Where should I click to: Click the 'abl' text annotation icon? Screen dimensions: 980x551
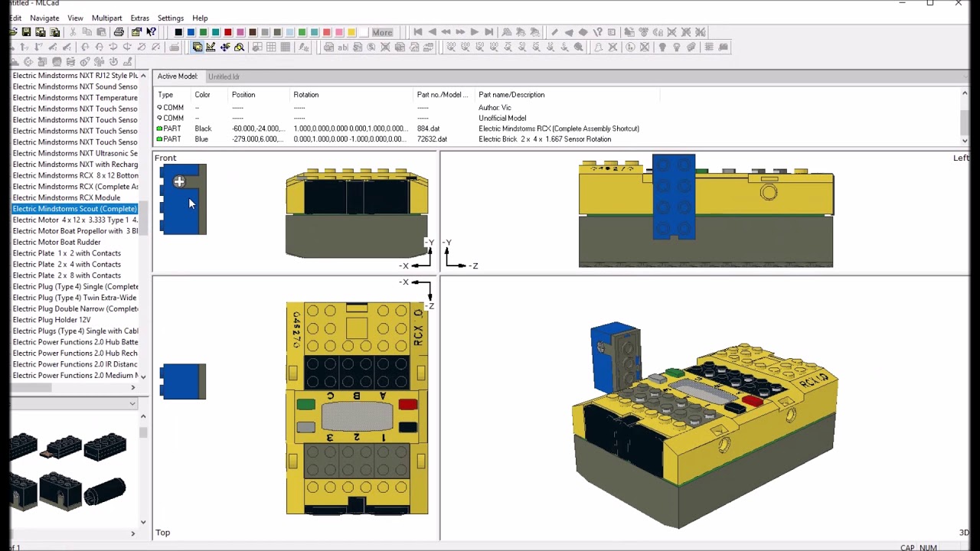(x=343, y=47)
